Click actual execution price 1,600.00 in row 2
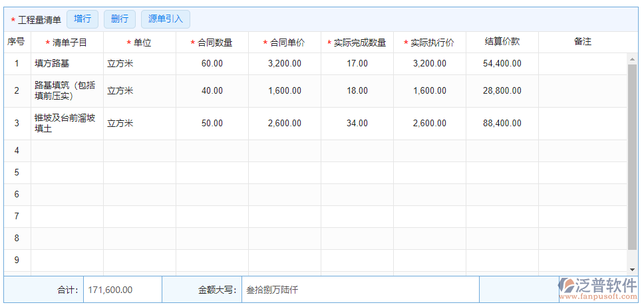The image size is (644, 307). pos(430,90)
